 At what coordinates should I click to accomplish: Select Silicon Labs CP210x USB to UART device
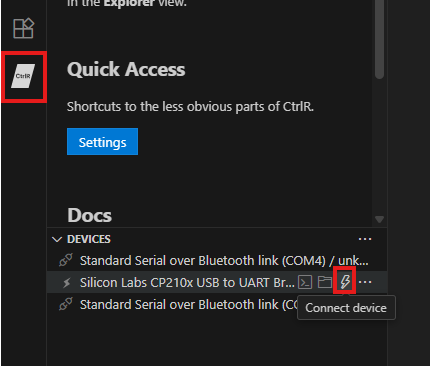click(x=217, y=282)
